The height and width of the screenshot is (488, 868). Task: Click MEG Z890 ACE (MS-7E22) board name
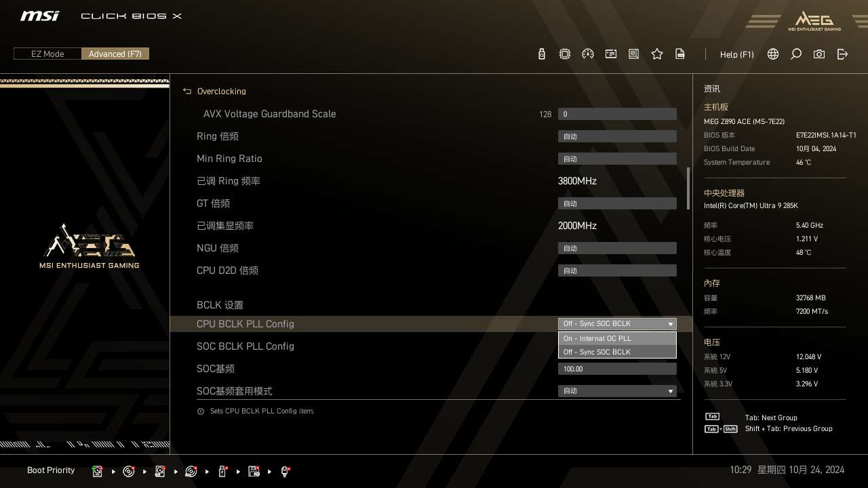tap(744, 121)
